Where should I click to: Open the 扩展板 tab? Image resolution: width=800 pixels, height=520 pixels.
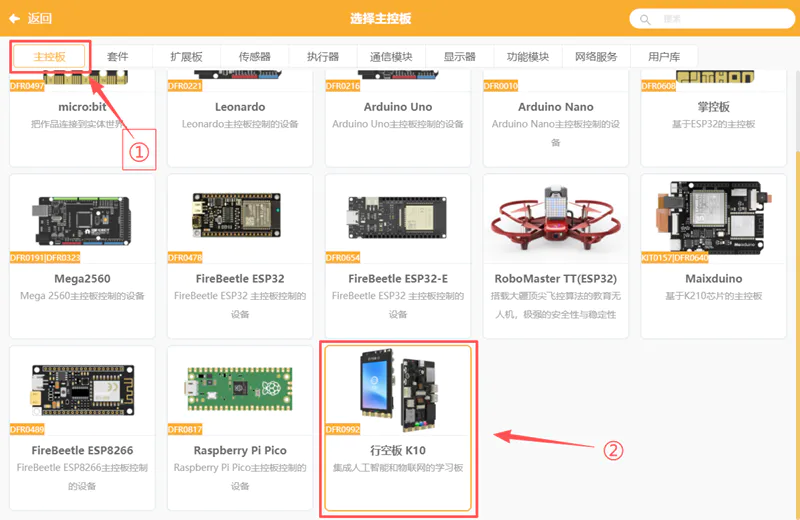186,57
